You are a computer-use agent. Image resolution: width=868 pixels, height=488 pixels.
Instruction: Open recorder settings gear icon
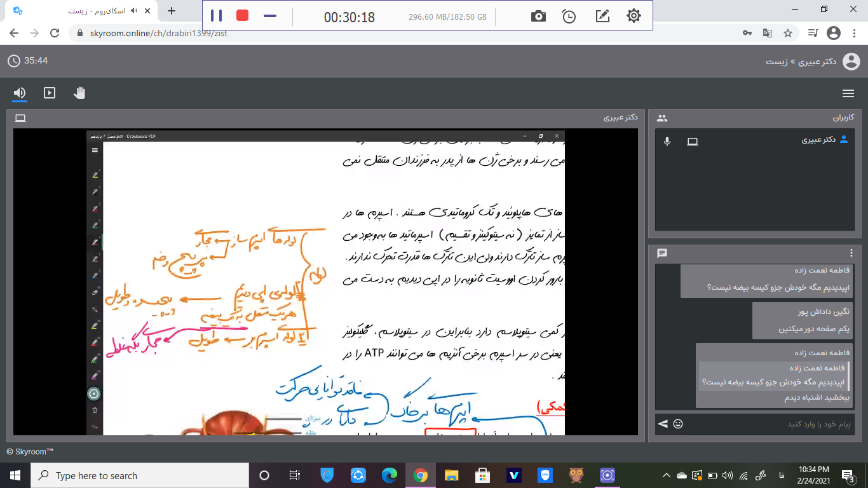click(x=634, y=17)
